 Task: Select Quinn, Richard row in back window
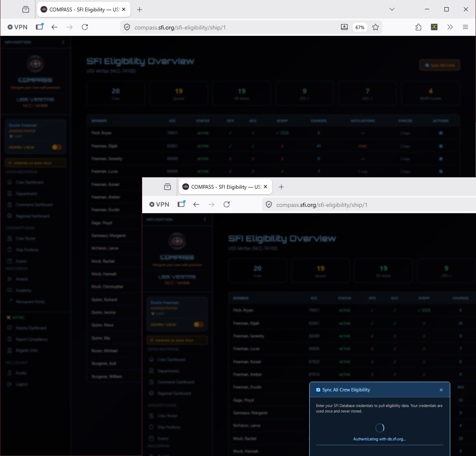click(114, 299)
